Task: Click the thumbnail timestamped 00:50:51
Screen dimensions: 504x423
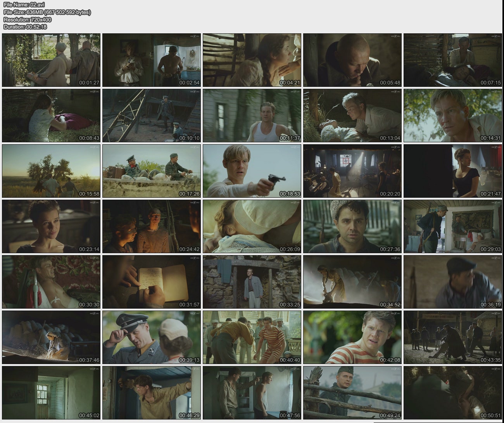Action: pyautogui.click(x=453, y=393)
